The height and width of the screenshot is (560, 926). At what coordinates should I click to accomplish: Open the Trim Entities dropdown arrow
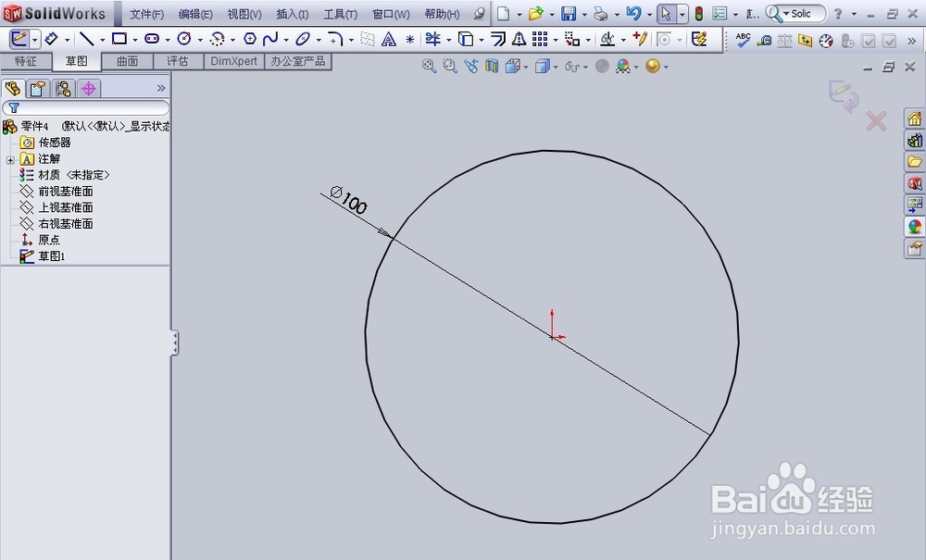pyautogui.click(x=449, y=40)
